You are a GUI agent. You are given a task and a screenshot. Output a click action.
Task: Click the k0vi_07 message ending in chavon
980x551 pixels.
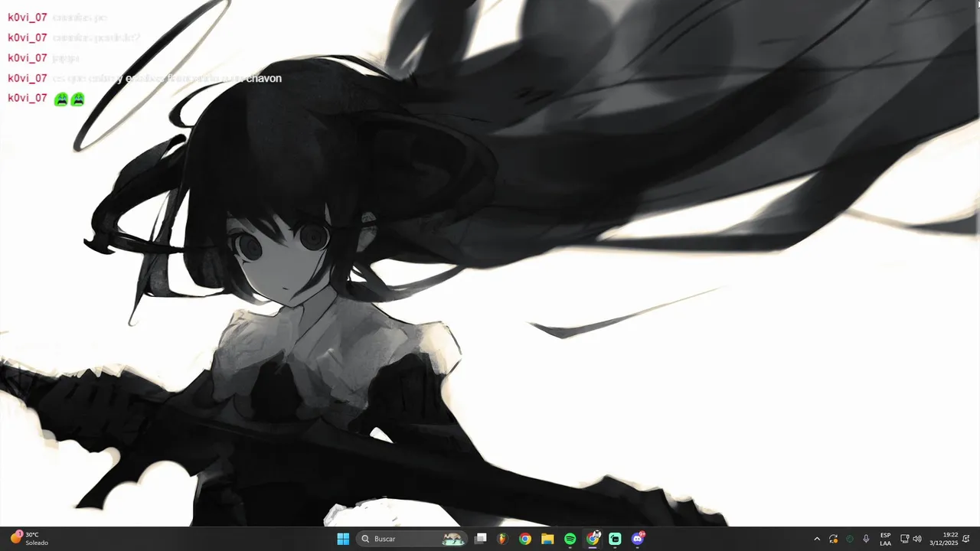click(x=145, y=78)
